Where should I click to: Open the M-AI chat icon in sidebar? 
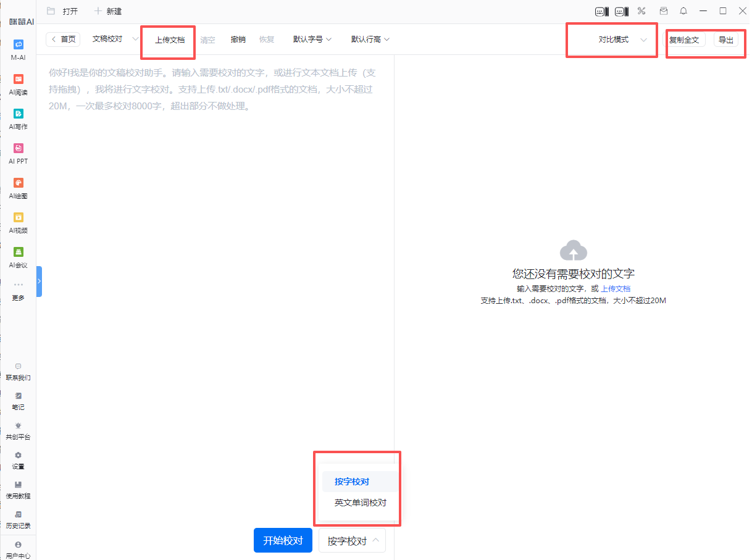point(18,45)
